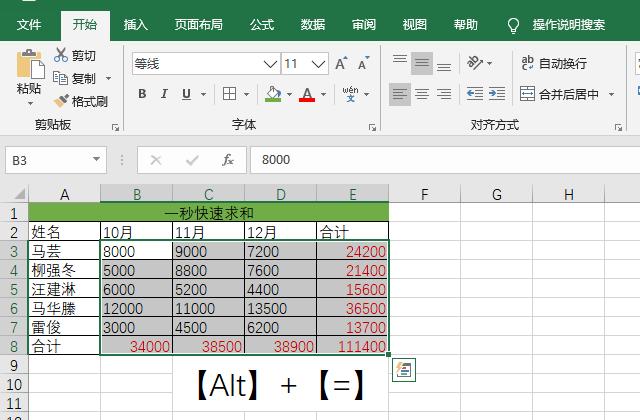Screen dimensions: 640x420
Task: Open font size 11 dropdown
Action: 318,64
